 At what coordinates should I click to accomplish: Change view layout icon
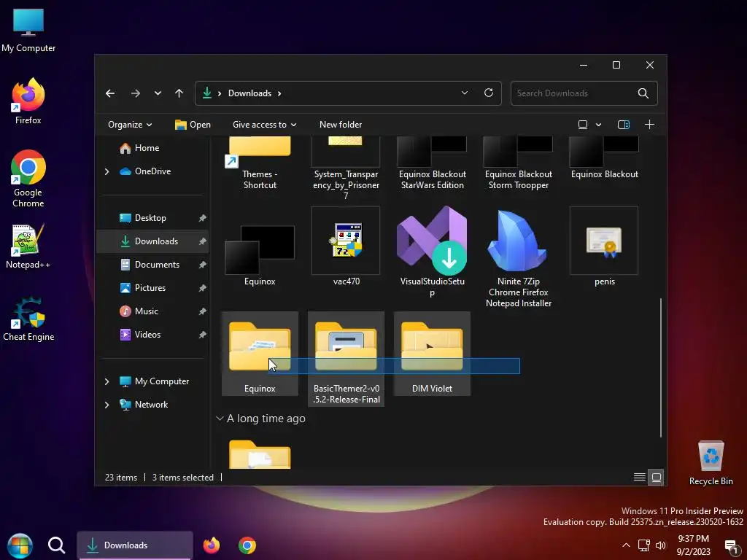(583, 125)
